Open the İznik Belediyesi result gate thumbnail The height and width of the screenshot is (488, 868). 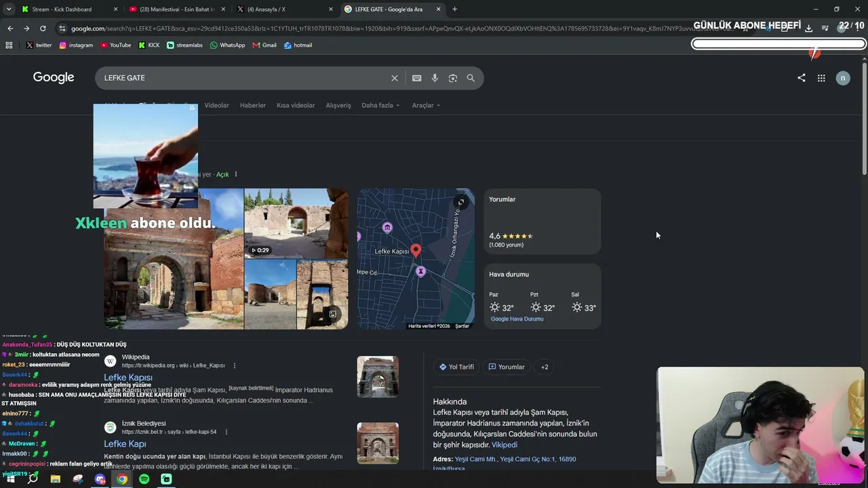click(x=378, y=443)
